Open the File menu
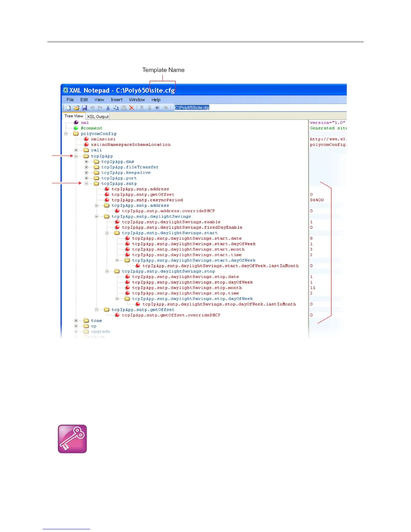 click(70, 100)
